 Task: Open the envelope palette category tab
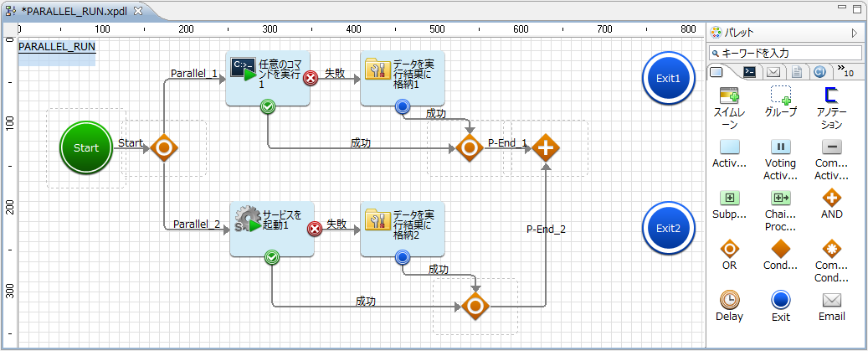point(773,72)
